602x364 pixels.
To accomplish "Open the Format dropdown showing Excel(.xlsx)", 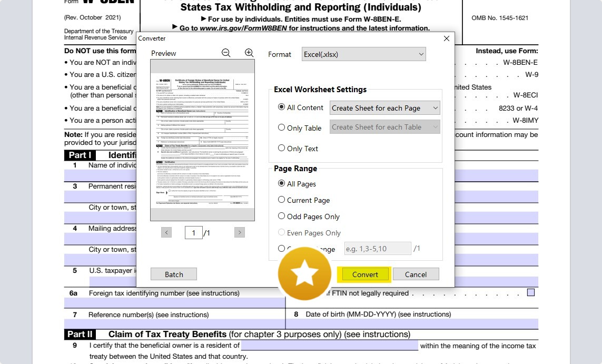I will pyautogui.click(x=363, y=54).
